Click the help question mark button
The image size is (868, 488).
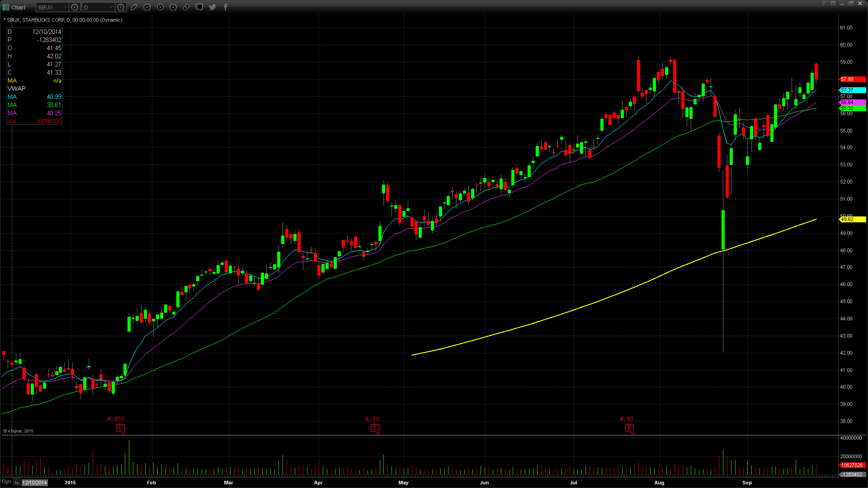click(x=824, y=4)
